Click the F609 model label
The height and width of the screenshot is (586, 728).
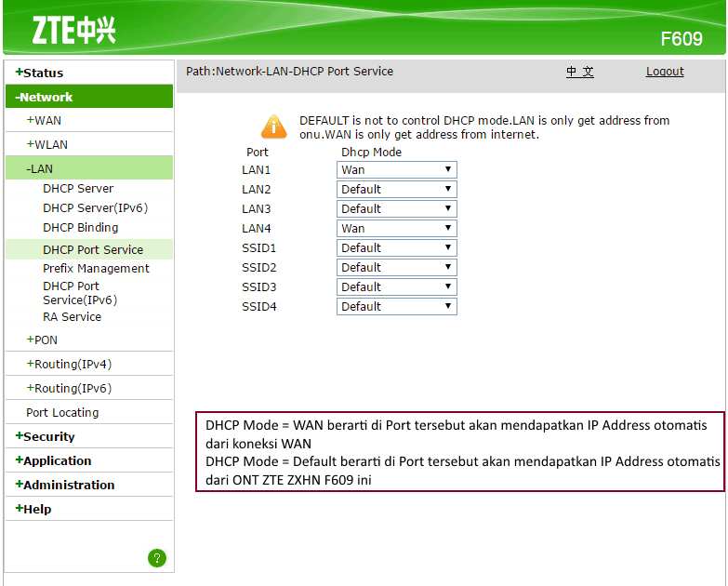pyautogui.click(x=682, y=39)
